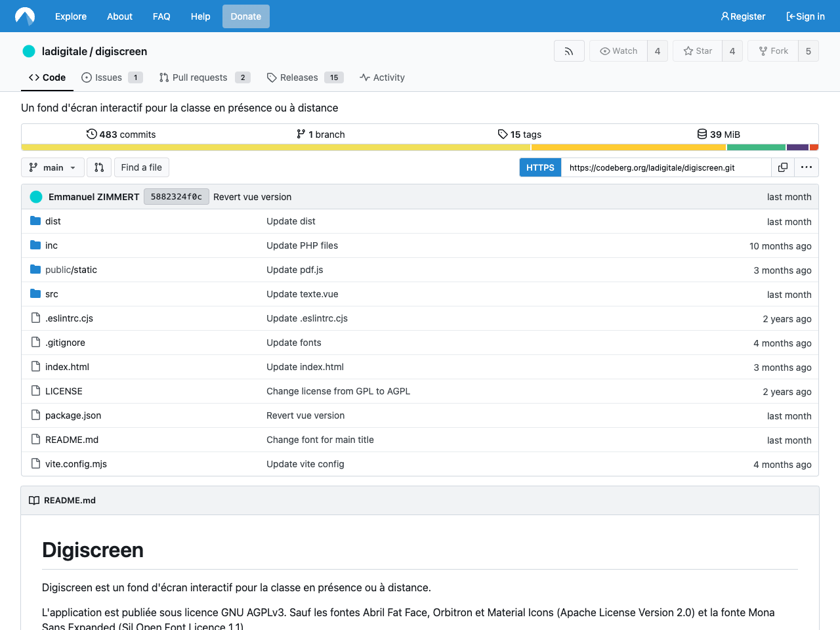Click the Find a file button
The height and width of the screenshot is (630, 840).
point(141,167)
